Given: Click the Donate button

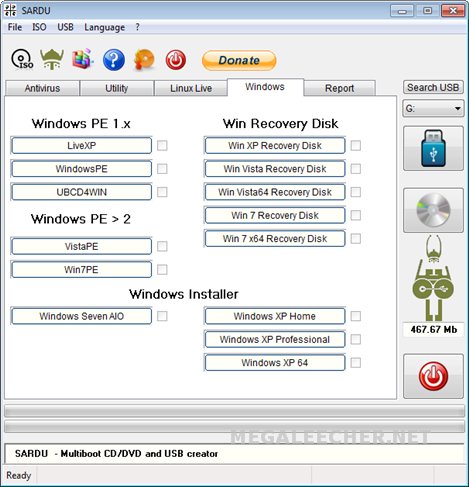Looking at the screenshot, I should tap(239, 60).
